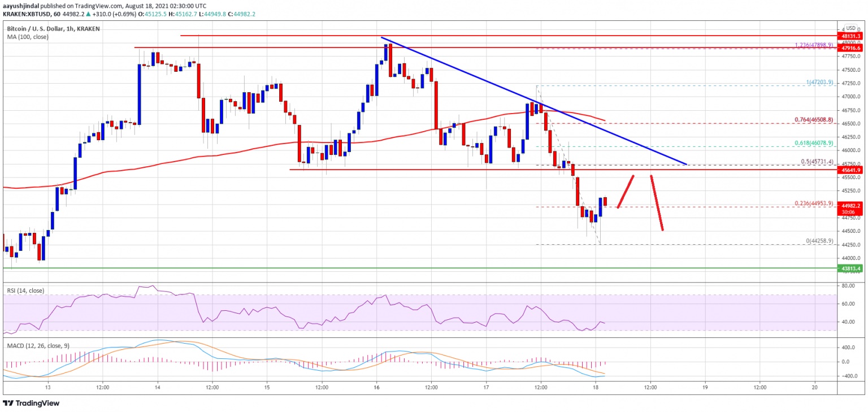This screenshot has width=868, height=412.
Task: Select the blue descending trendline on chart
Action: click(x=534, y=101)
